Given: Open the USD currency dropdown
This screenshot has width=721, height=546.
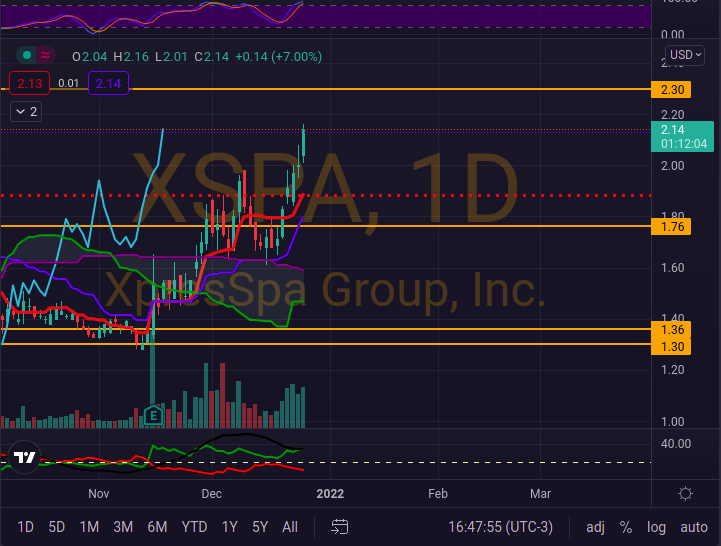Looking at the screenshot, I should click(x=685, y=55).
